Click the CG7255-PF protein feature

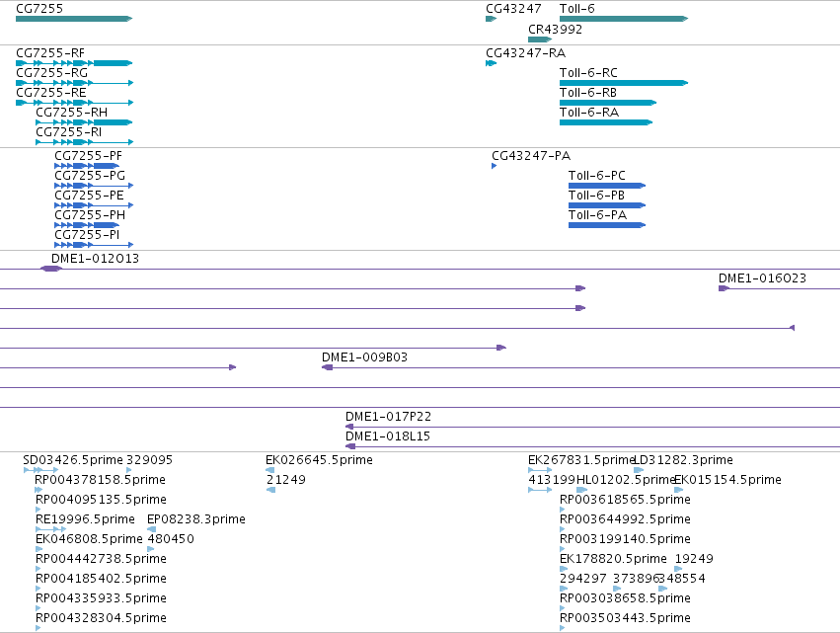click(87, 166)
